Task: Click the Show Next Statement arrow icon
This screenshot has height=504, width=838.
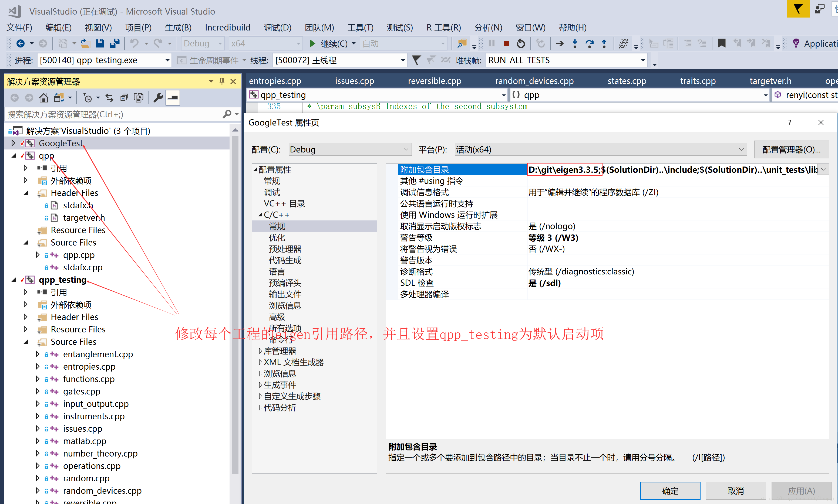Action: point(560,43)
